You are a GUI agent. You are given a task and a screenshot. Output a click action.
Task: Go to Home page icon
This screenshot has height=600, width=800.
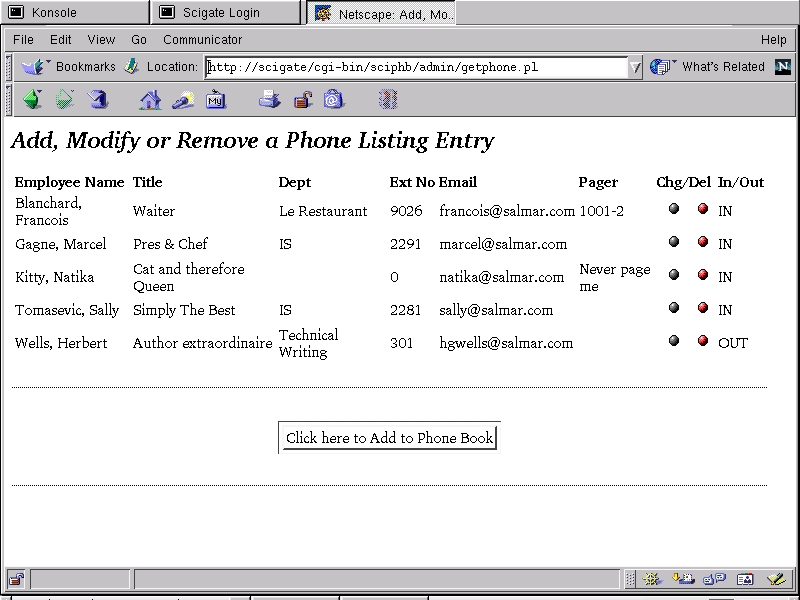coord(150,100)
